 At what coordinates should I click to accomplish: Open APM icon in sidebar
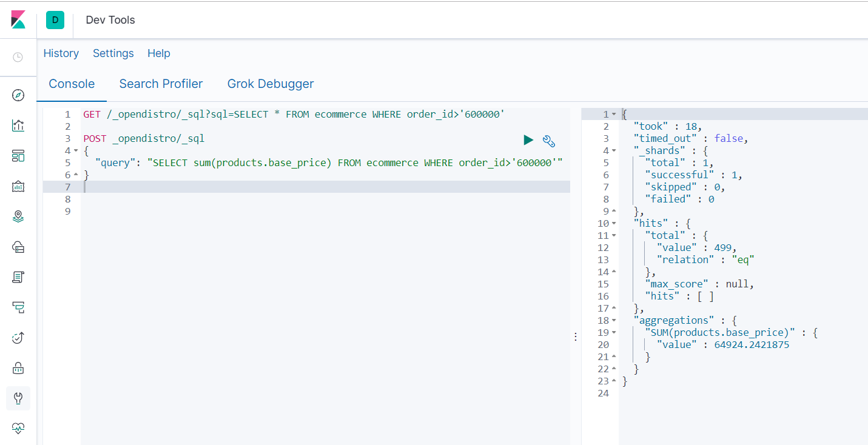(18, 307)
